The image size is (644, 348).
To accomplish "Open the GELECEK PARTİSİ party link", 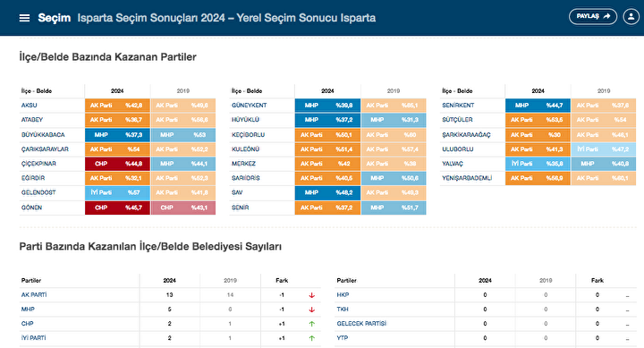I will coord(361,323).
